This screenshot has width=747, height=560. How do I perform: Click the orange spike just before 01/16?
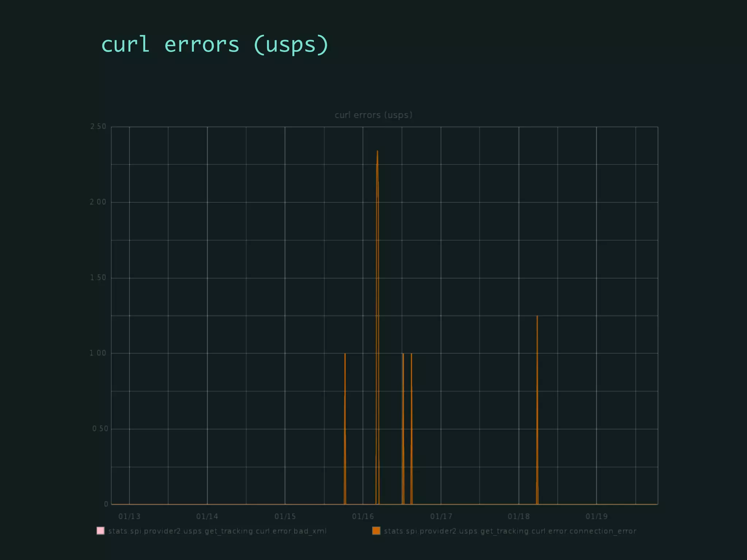tap(345, 429)
